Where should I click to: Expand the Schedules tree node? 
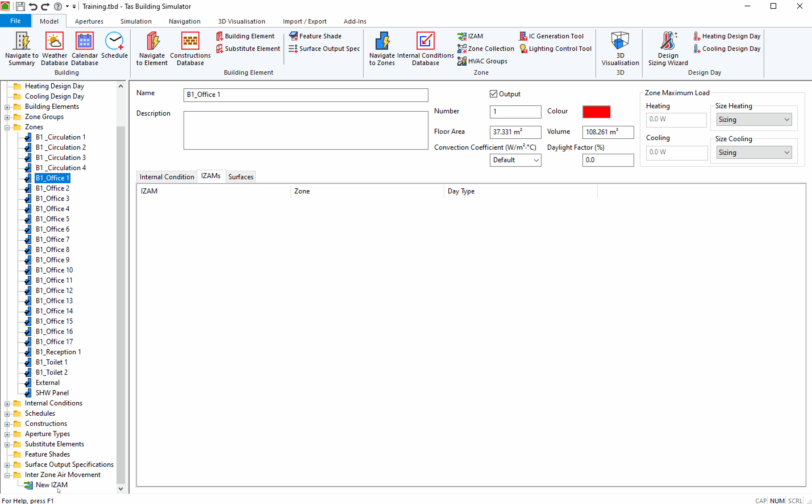coord(7,414)
